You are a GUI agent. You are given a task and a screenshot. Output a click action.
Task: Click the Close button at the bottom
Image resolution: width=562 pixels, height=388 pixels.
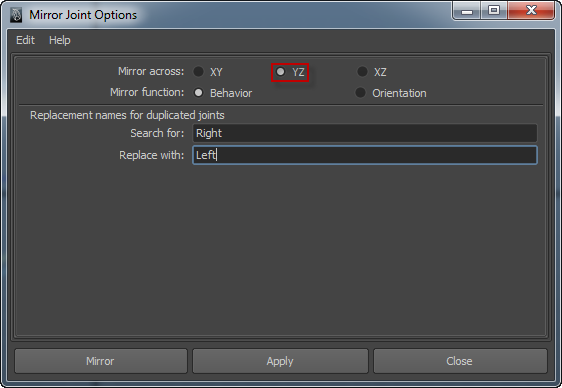click(x=460, y=361)
